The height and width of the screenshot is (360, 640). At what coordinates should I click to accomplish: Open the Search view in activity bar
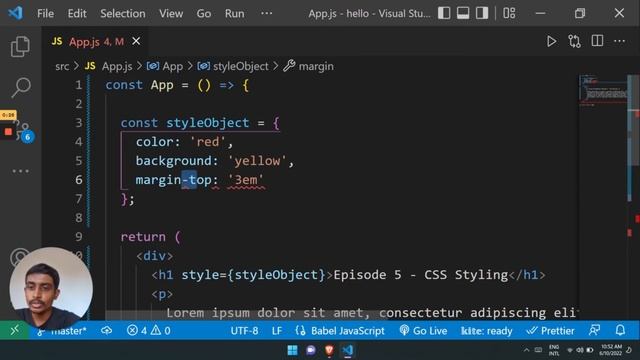20,87
